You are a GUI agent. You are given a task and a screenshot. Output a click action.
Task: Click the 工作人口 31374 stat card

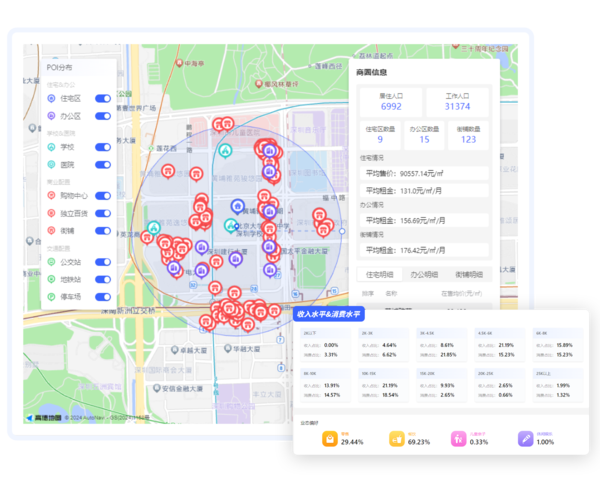457,102
